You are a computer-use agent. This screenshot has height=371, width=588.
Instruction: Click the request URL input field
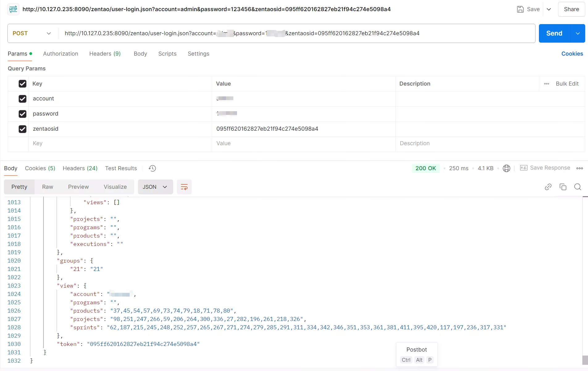click(297, 33)
